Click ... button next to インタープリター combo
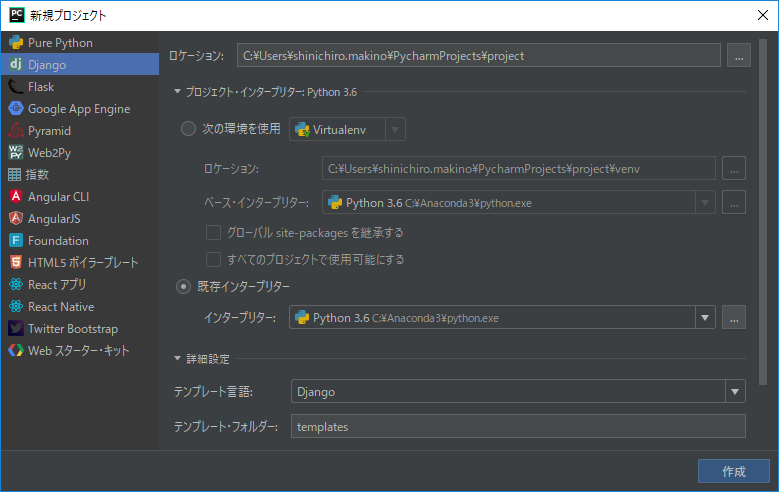 [734, 318]
